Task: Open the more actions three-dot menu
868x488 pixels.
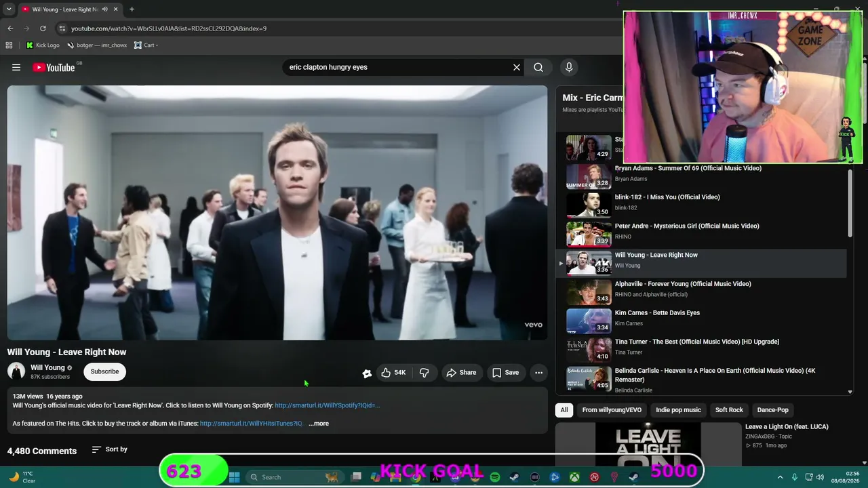Action: click(x=538, y=372)
